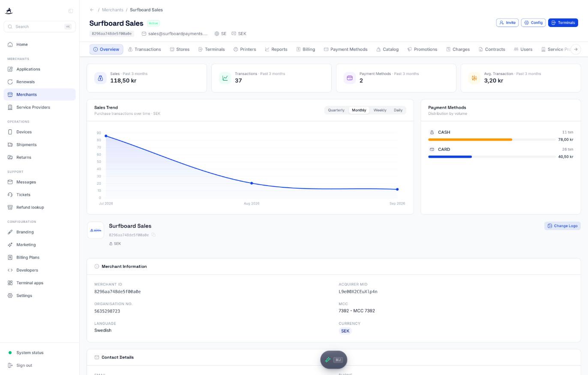Click the Surfboard Sales logo thumbnail
This screenshot has height=375, width=588.
point(96,230)
